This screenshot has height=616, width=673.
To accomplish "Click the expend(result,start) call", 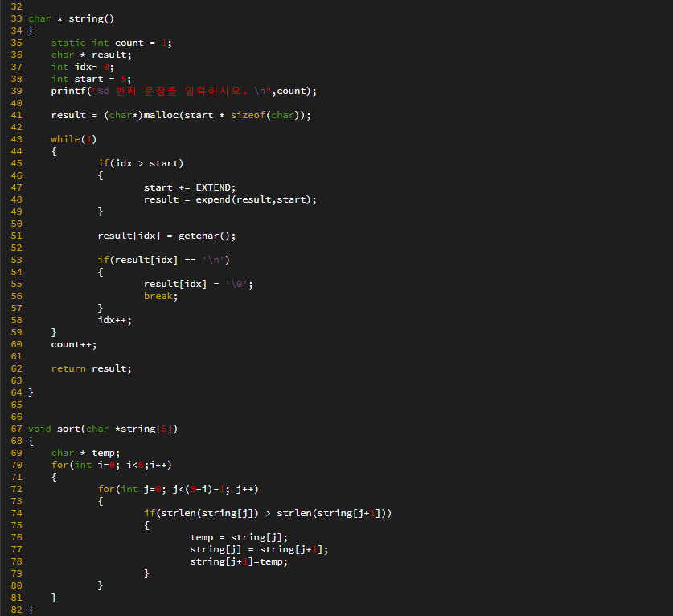I will coord(256,199).
